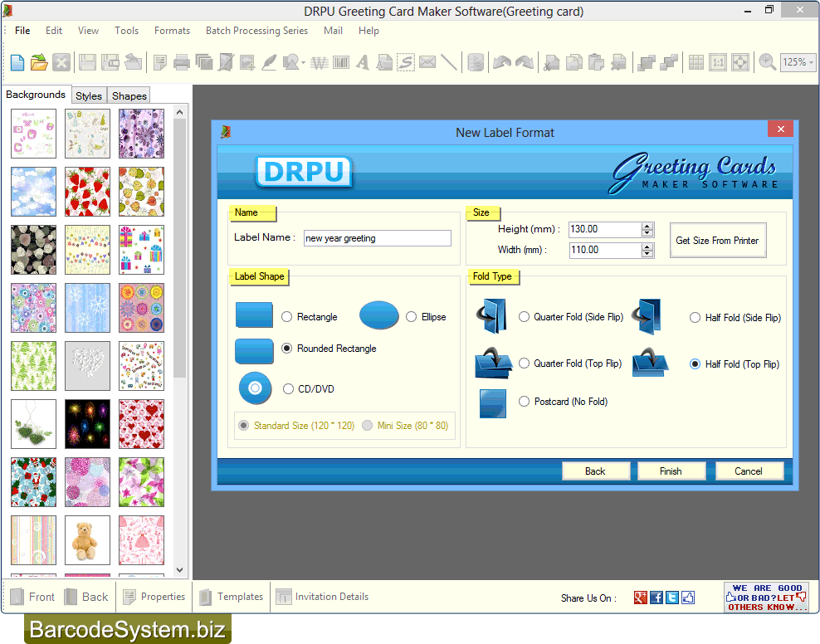Select the CD/DVD label shape
Image resolution: width=820 pixels, height=644 pixels.
click(288, 389)
